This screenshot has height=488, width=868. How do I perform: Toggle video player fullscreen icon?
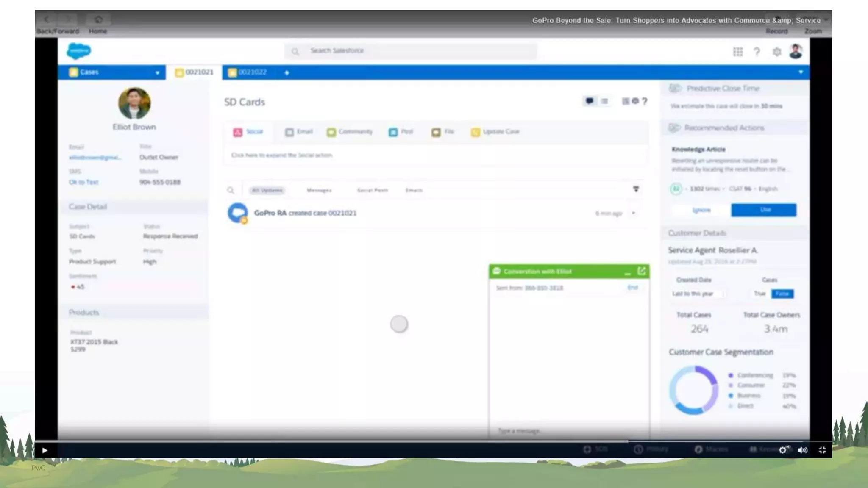click(x=822, y=450)
